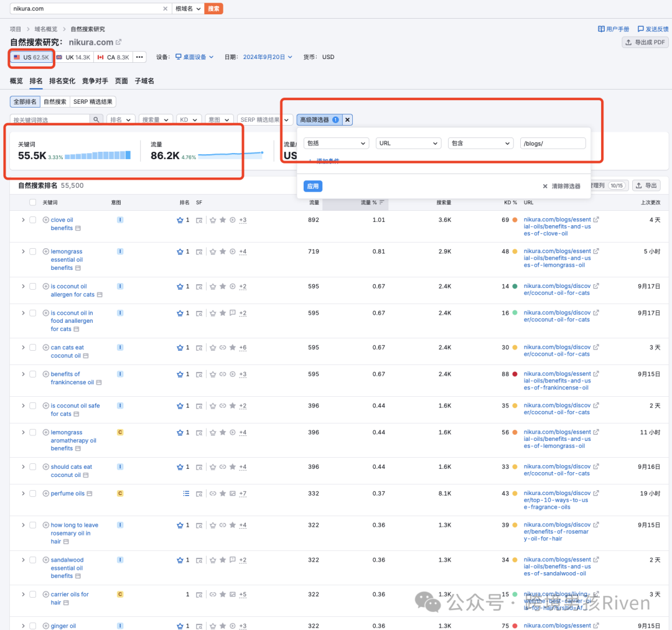This screenshot has height=630, width=672.
Task: Open the benefits-and-uses-of-sandalwood-oil URL link
Action: pos(557,567)
